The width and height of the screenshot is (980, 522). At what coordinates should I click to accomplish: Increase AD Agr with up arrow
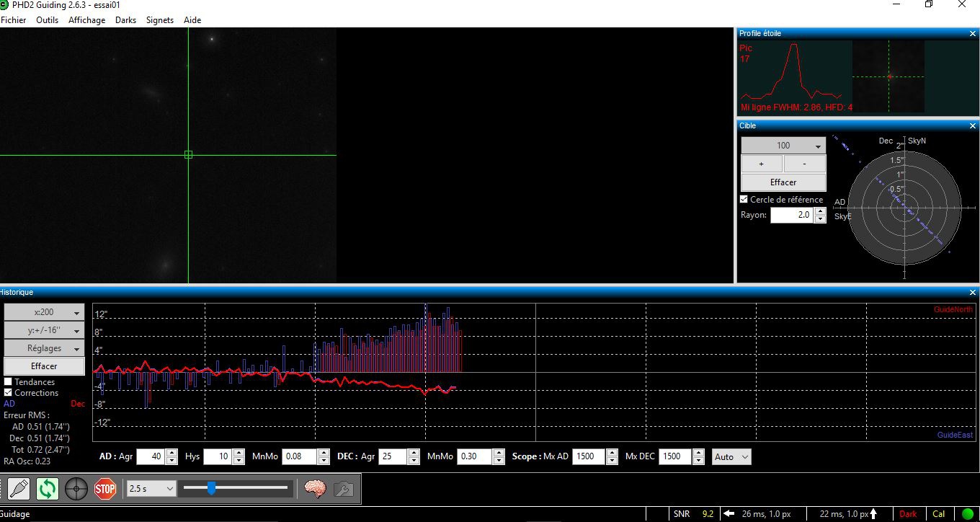tap(171, 454)
